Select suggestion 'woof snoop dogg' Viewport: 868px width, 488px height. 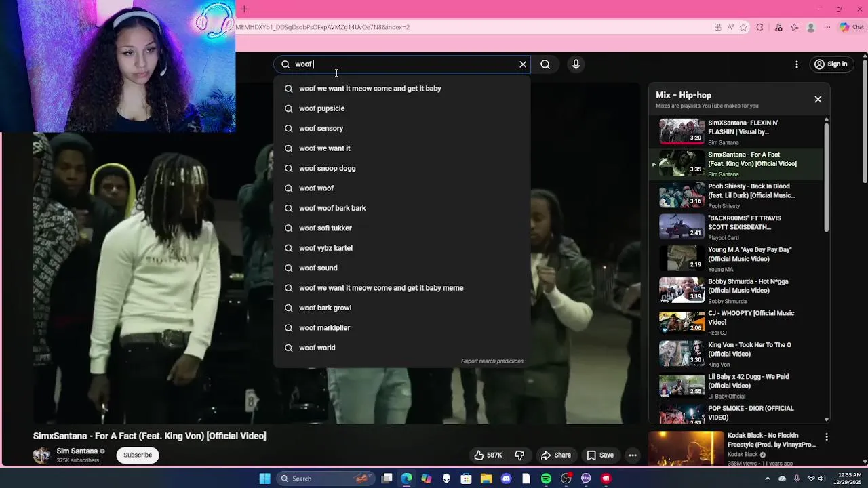(402, 168)
